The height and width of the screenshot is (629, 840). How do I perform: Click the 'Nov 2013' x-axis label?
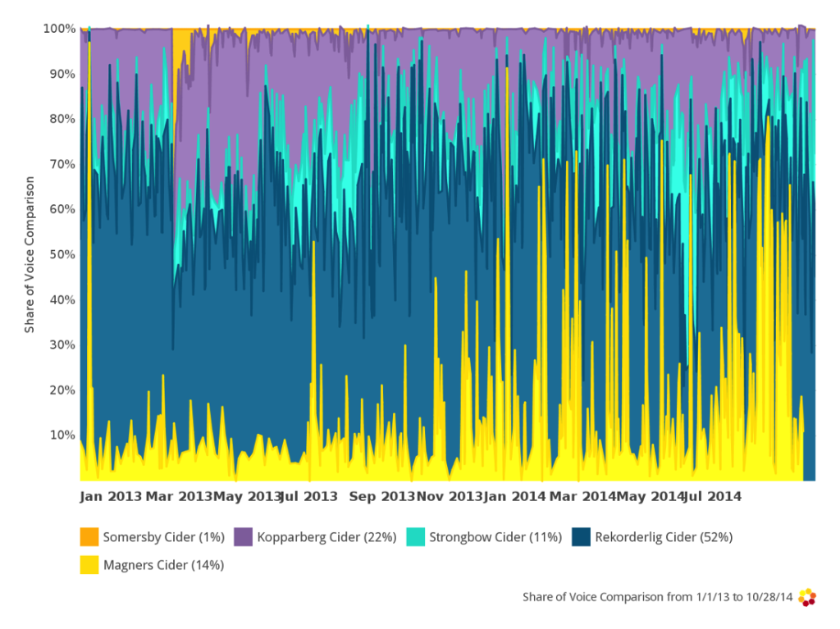[450, 497]
